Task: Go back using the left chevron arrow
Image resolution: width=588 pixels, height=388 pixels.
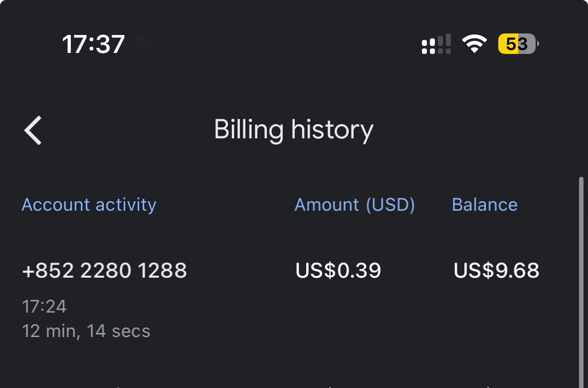Action: 33,130
